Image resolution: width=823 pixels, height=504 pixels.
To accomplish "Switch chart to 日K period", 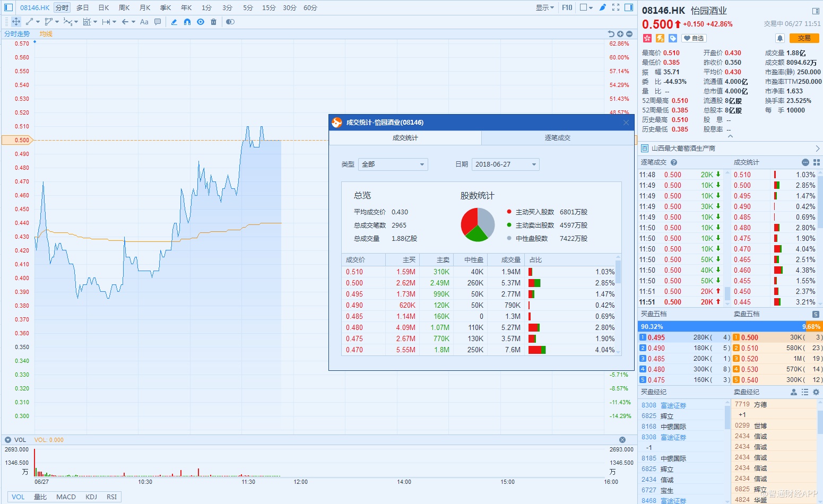I will [103, 7].
